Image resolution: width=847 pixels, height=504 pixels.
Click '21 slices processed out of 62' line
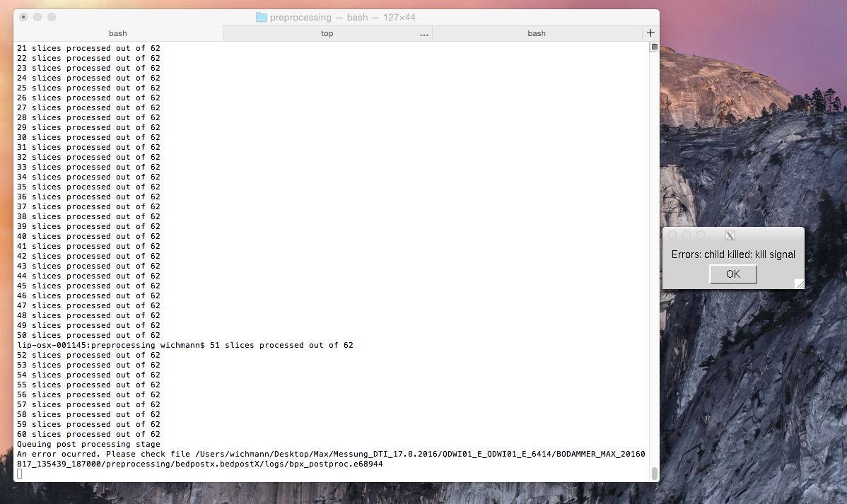click(88, 48)
